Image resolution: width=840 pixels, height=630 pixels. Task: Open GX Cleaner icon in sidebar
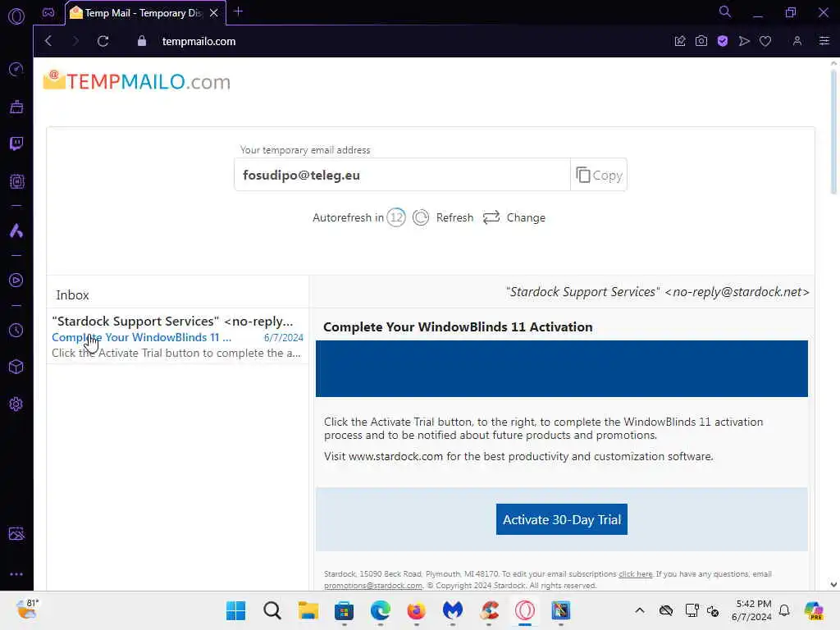16,107
